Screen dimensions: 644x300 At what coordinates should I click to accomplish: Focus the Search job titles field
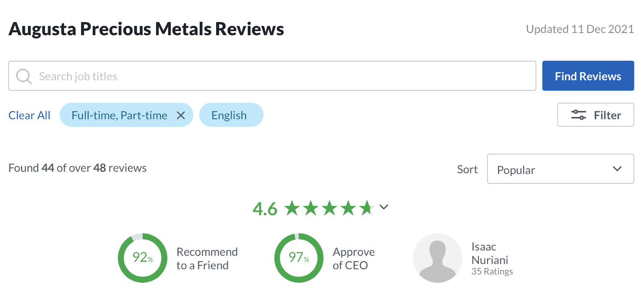[x=282, y=76]
